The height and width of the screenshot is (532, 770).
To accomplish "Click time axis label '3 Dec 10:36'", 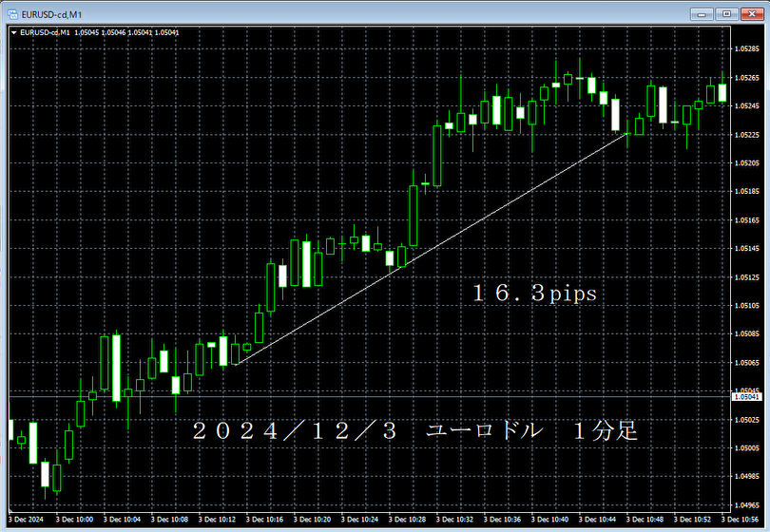I will (x=502, y=520).
